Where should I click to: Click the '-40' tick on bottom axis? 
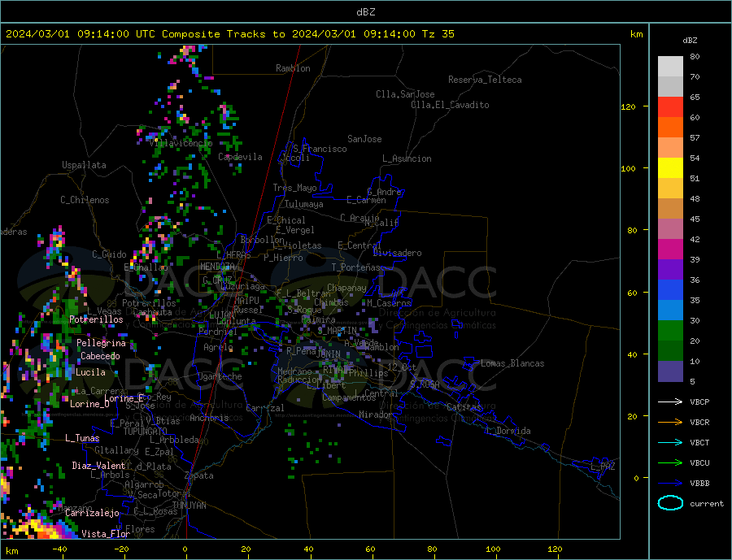tap(59, 549)
